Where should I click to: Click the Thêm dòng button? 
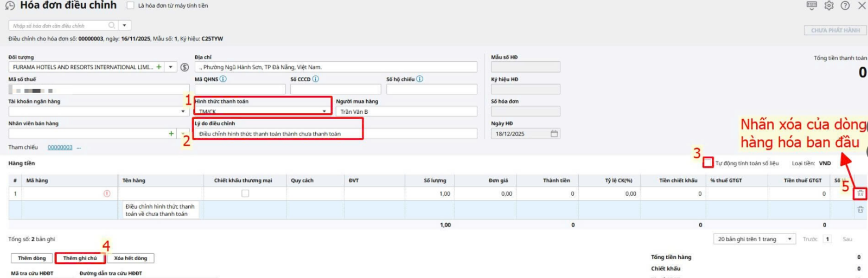click(31, 258)
